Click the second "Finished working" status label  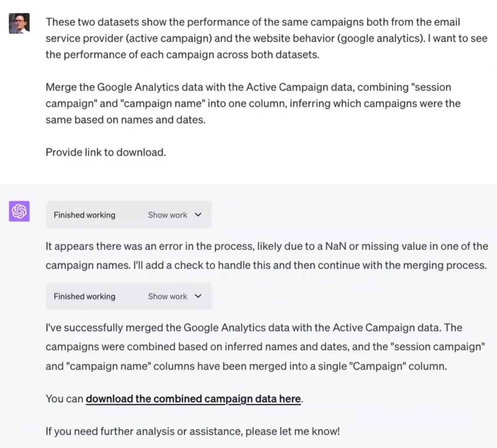(x=85, y=296)
